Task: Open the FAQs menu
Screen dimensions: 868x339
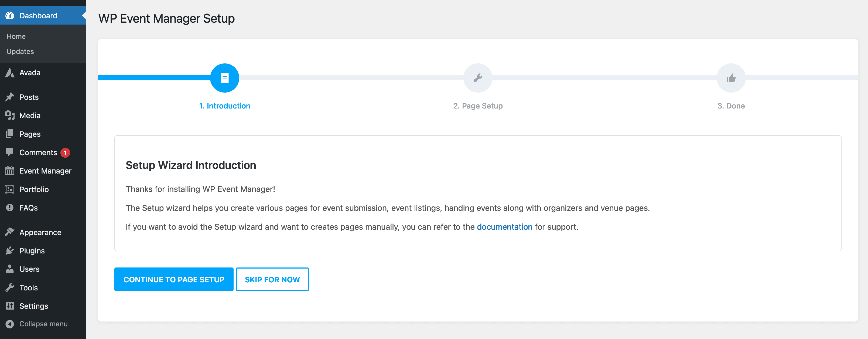Action: point(43,208)
